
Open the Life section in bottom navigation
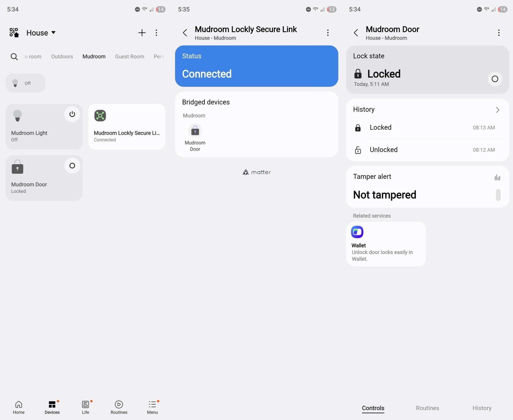85,407
